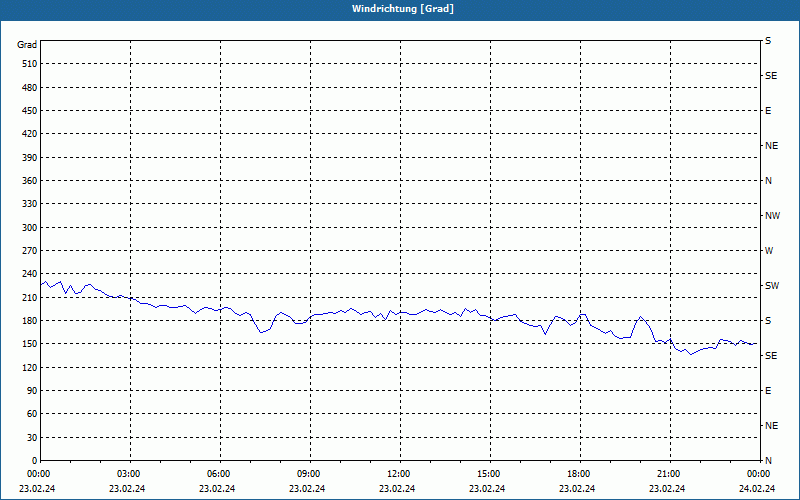Pick the 21:00 time axis label
Viewport: 800px width, 500px height.
pos(670,474)
